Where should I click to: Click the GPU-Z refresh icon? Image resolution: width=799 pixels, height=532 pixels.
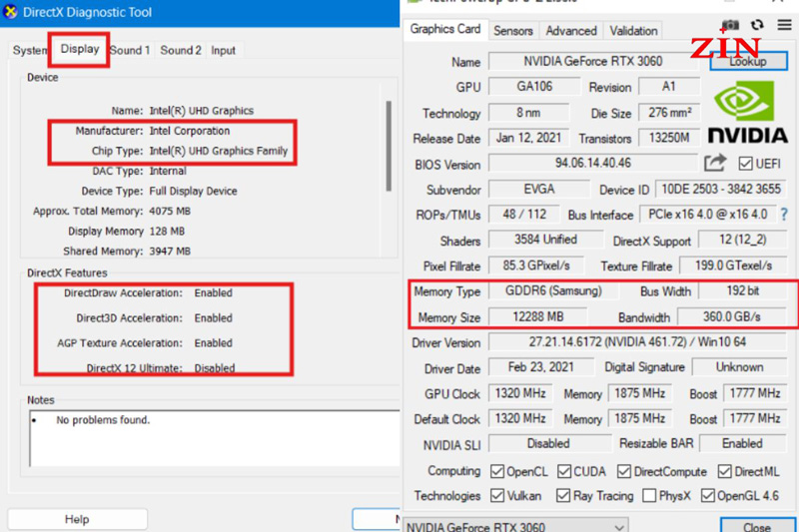(x=757, y=24)
